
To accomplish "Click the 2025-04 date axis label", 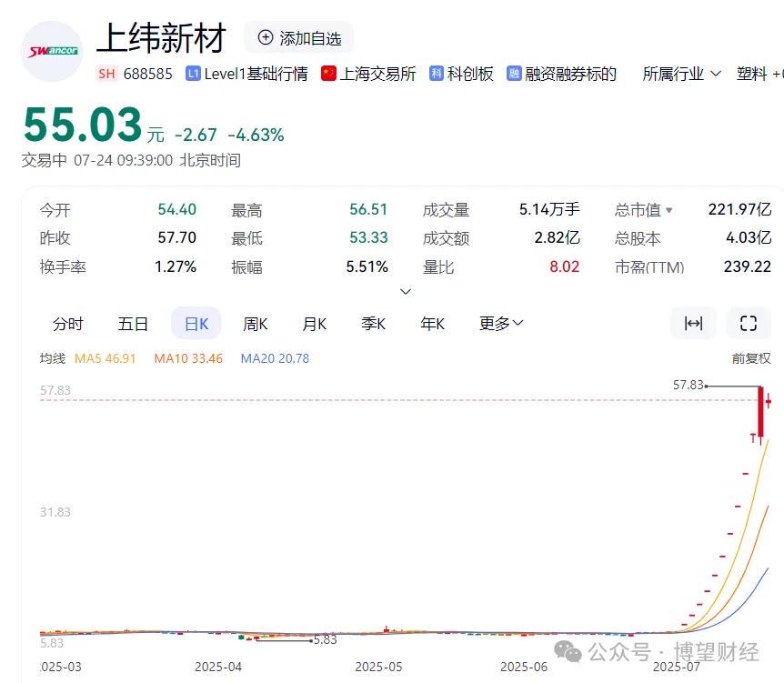I will (218, 667).
